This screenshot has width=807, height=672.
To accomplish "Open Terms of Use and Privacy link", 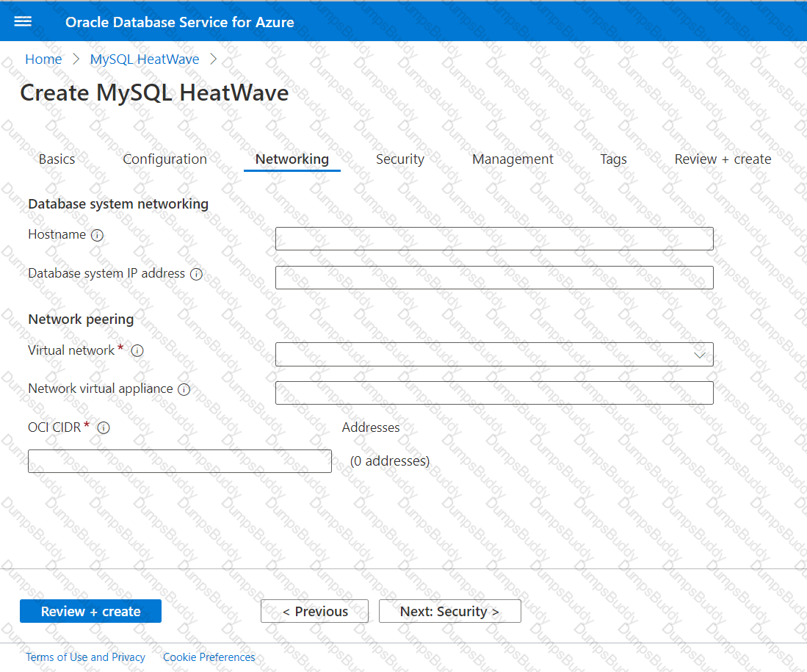I will tap(85, 657).
